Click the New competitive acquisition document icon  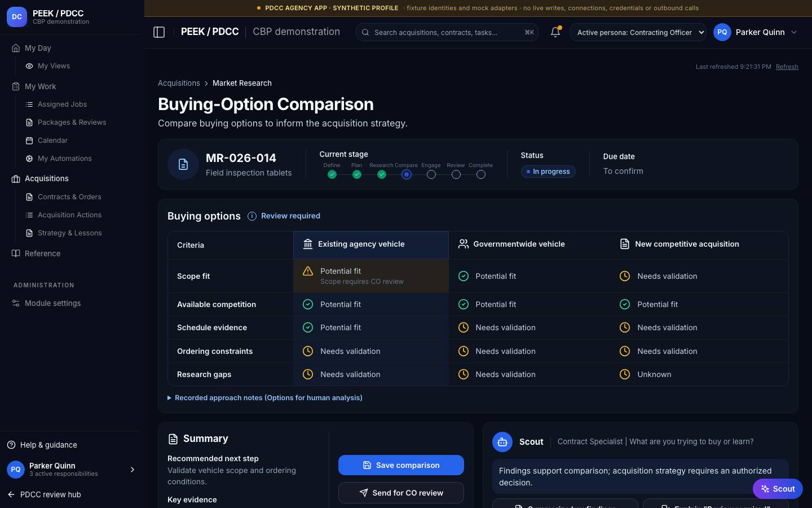pos(625,244)
